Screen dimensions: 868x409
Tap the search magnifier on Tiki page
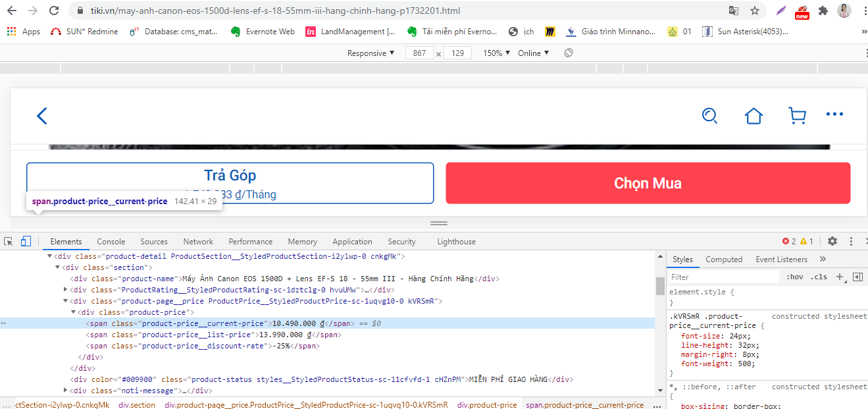[x=709, y=116]
